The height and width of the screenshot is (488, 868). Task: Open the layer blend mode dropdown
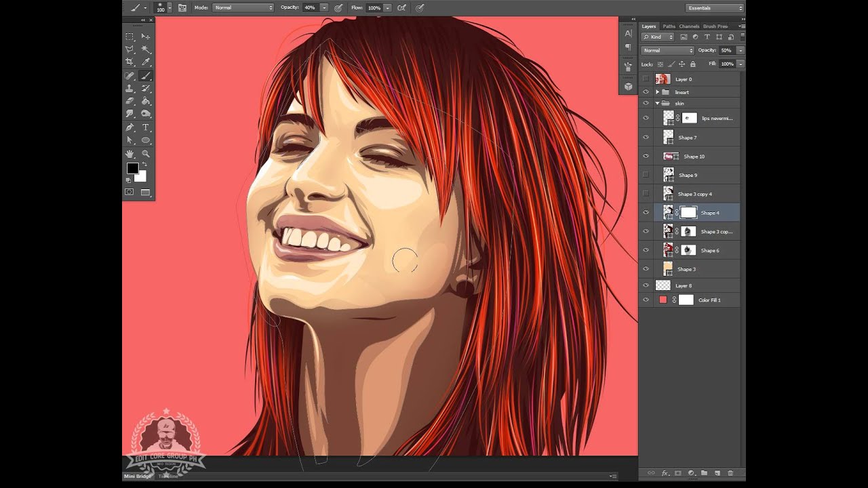point(668,50)
